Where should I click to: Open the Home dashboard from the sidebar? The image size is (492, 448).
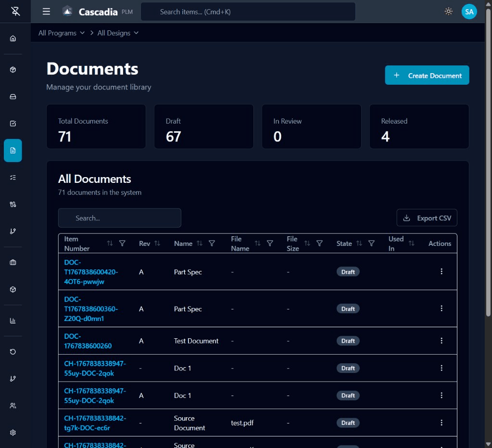pos(13,38)
